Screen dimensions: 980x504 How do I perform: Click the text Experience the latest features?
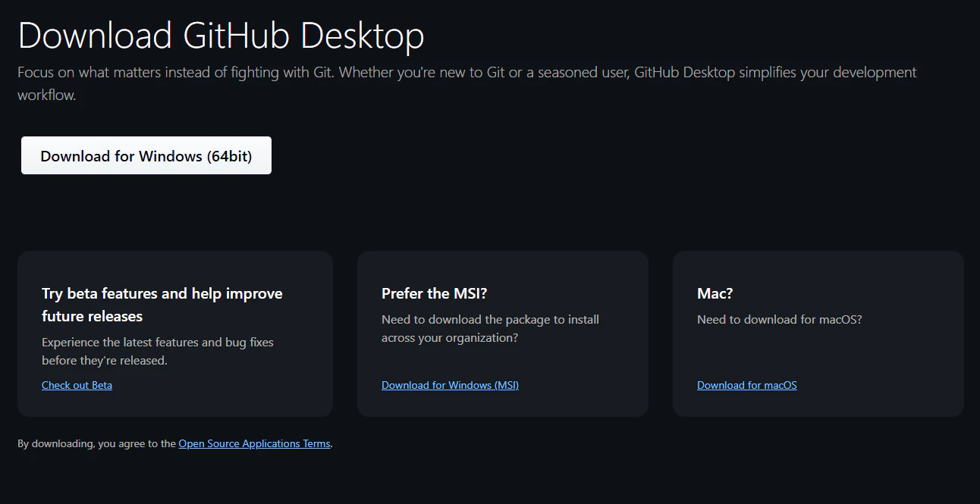click(x=158, y=351)
